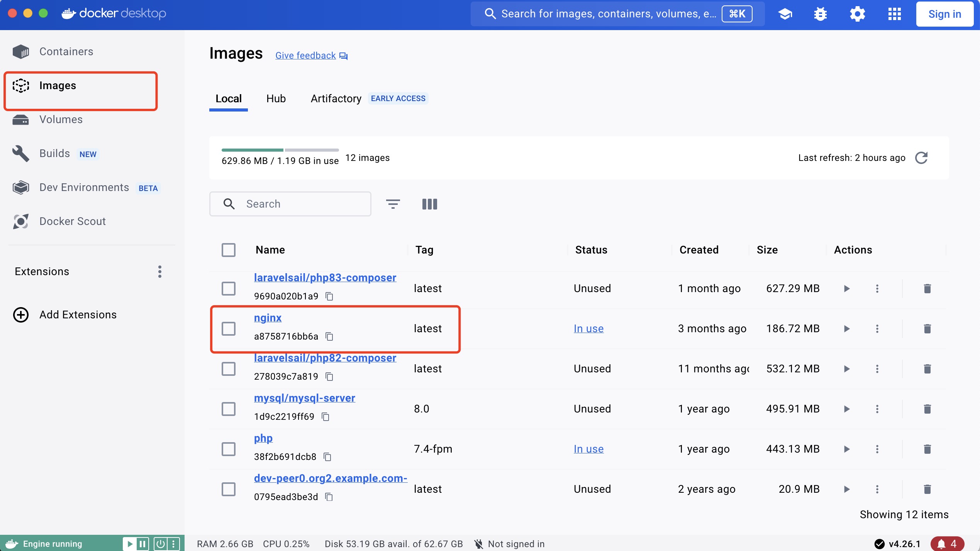Switch to the Artifactory tab
980x551 pixels.
pyautogui.click(x=336, y=99)
